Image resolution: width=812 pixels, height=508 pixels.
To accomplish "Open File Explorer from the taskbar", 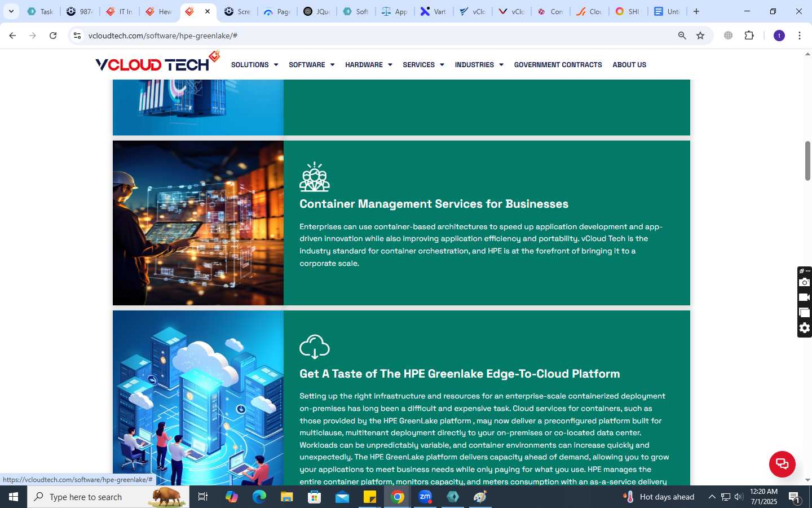I will tap(287, 497).
